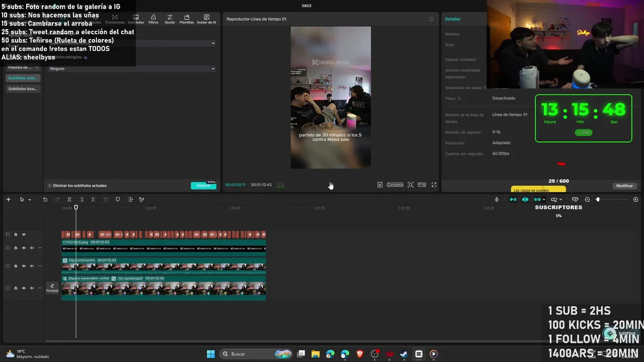Viewport: 644px width, 362px height.
Task: Mute the LOGO KICK.png track
Action: [32, 248]
